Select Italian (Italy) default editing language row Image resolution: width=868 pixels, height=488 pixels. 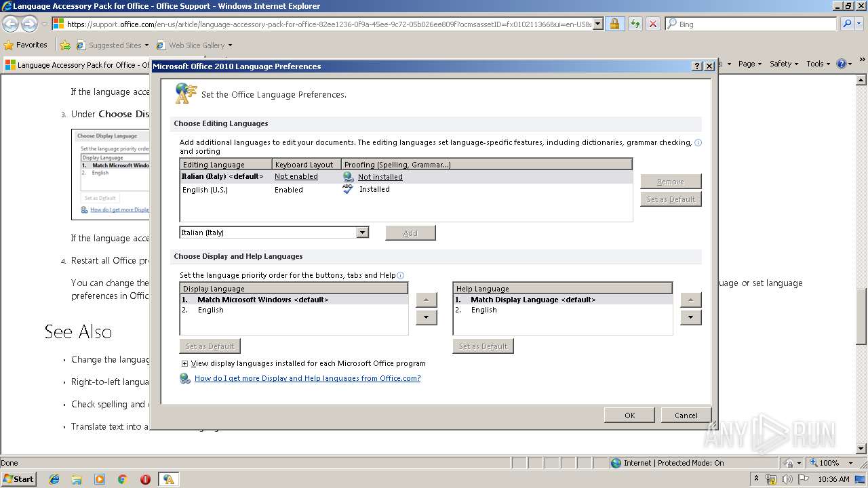pos(406,176)
